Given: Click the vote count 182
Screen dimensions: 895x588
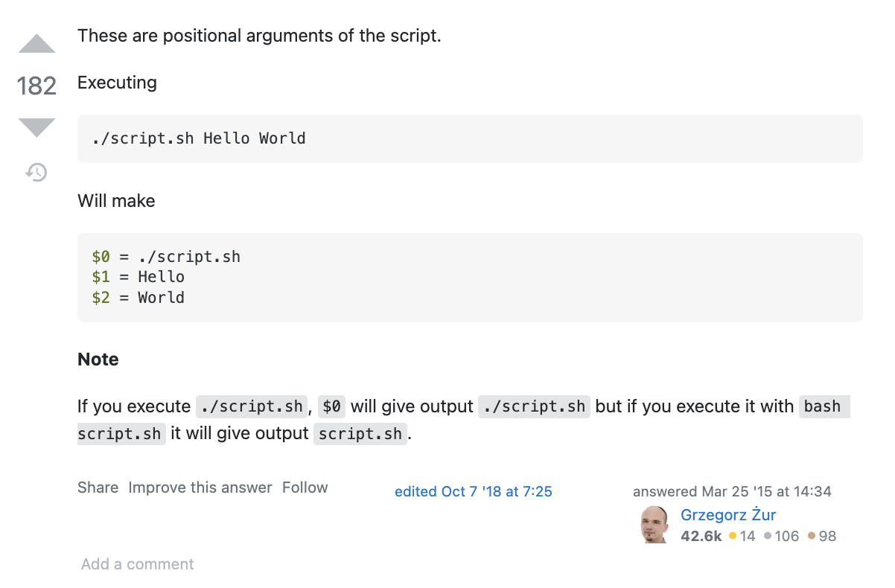Looking at the screenshot, I should [x=36, y=86].
